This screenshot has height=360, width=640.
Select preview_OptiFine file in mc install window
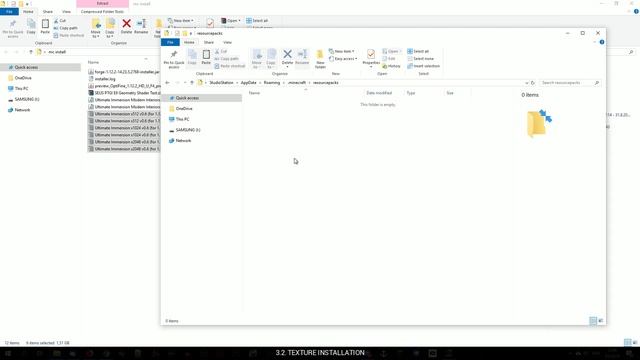pos(124,86)
